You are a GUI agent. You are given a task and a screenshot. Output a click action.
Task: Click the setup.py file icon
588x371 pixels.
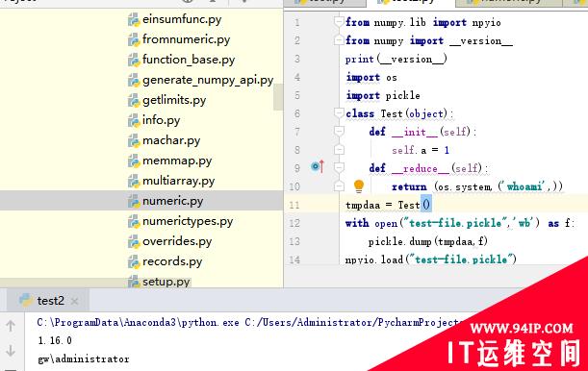[134, 282]
